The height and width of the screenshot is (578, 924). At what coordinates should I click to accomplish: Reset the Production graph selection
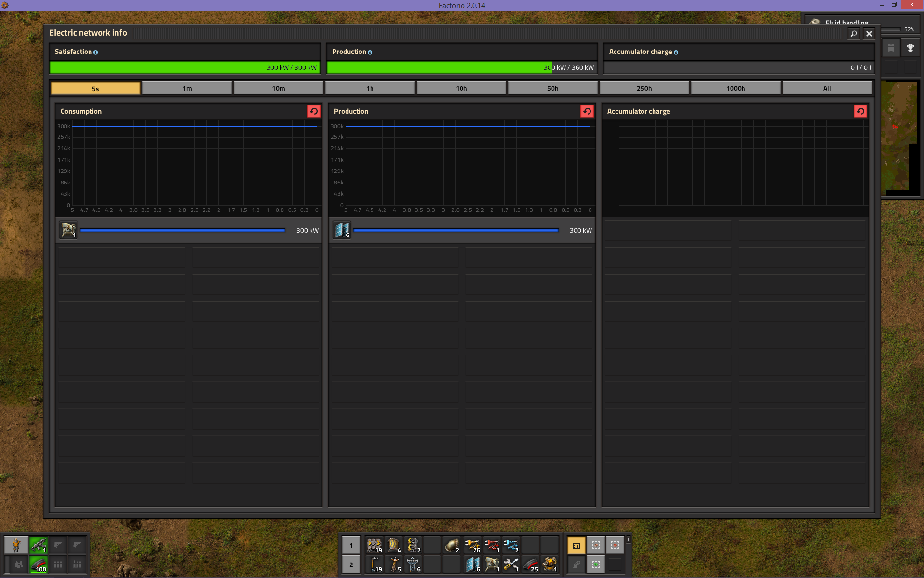pos(587,111)
